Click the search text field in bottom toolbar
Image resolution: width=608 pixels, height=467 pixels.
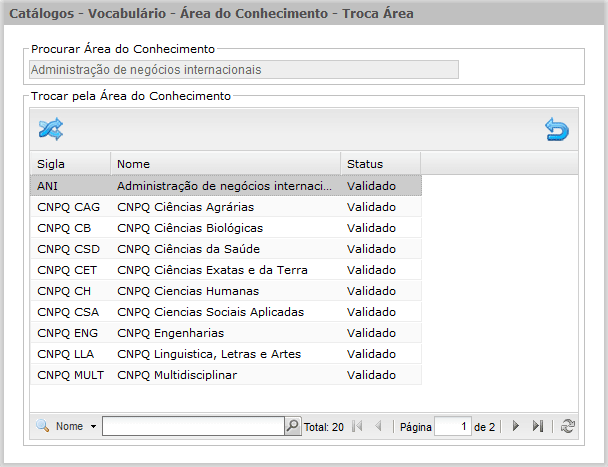tap(193, 426)
